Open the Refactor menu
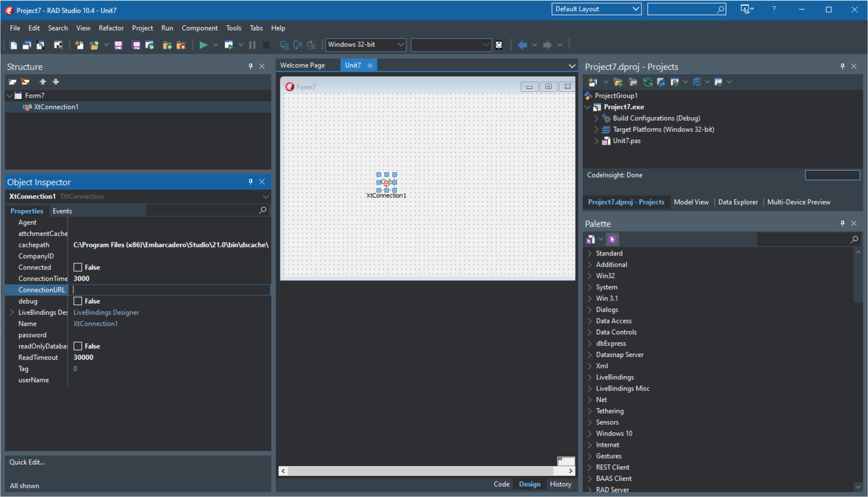Viewport: 868px width, 497px height. coord(111,28)
